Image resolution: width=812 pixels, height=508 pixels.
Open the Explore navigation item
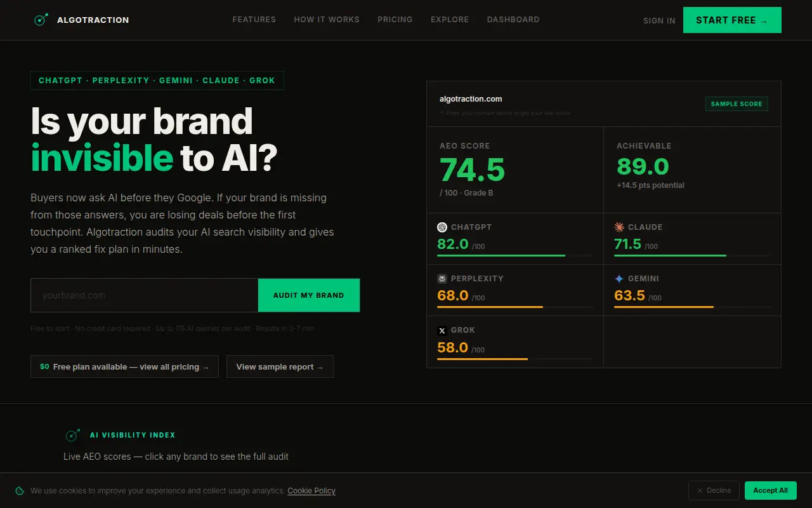[x=450, y=20]
